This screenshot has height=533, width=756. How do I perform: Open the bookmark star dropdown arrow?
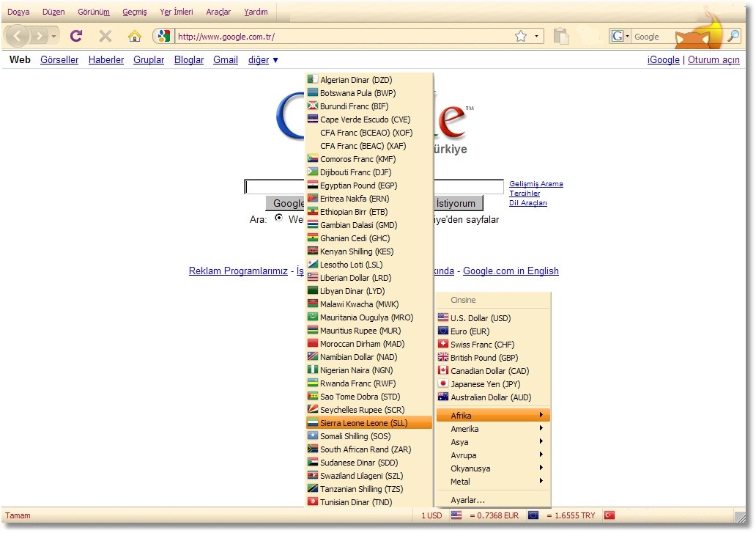[x=536, y=36]
